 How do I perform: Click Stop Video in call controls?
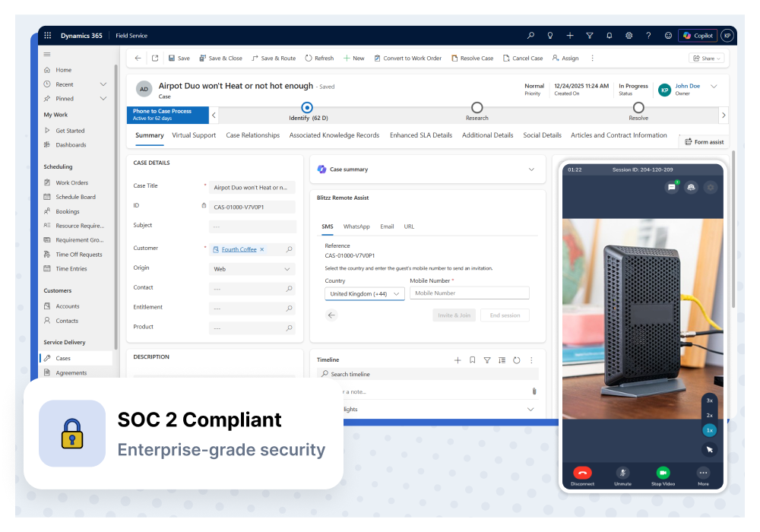coord(663,473)
